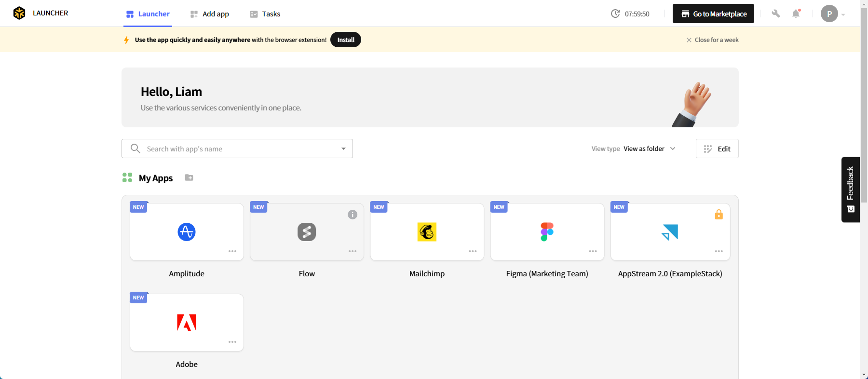Screen dimensions: 868x379
Task: Switch to the Add app tab
Action: [x=210, y=14]
